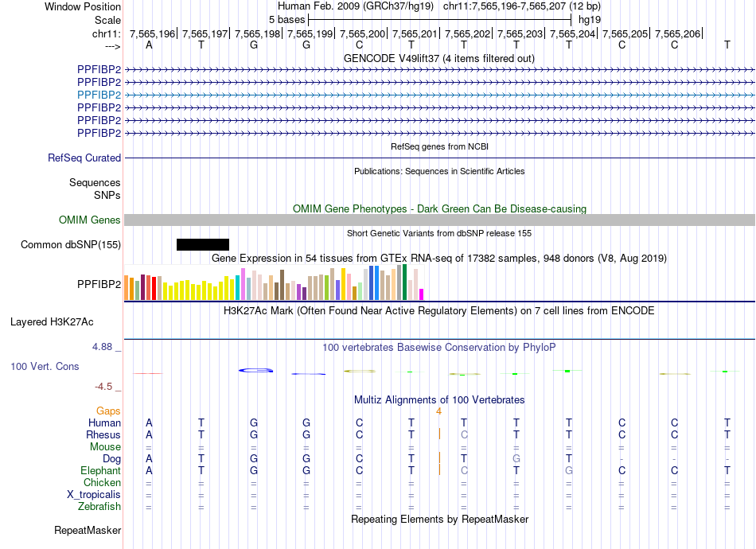
Task: Click the 4.88 PhyloP upper value
Action: click(102, 347)
